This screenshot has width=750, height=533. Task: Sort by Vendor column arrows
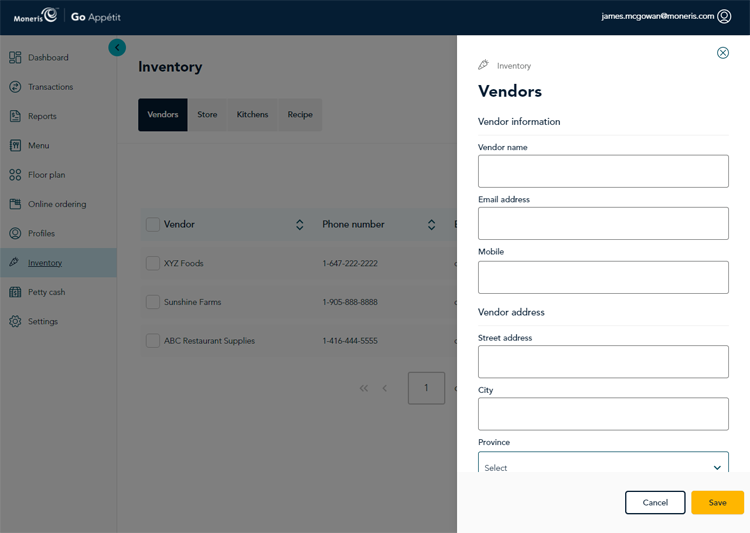point(299,225)
